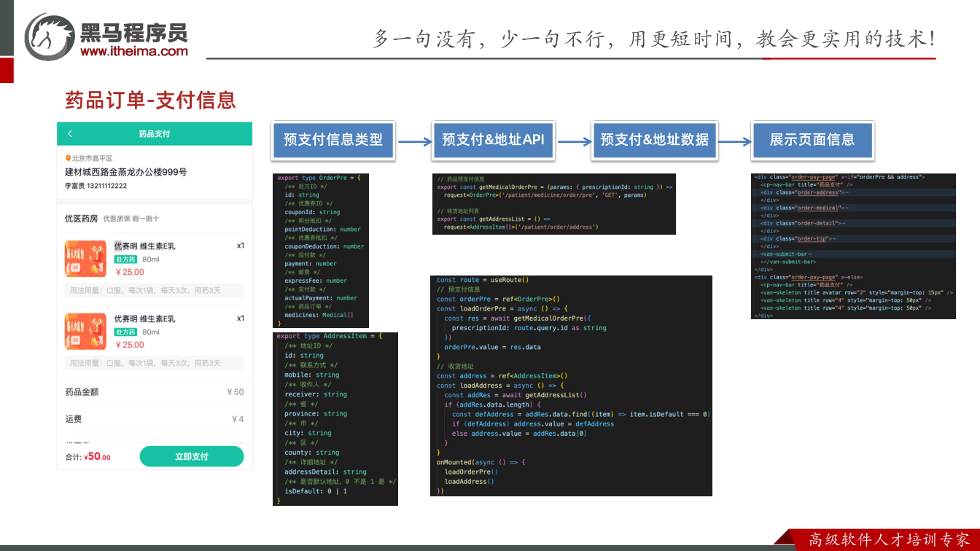The image size is (980, 551).
Task: Click the 'order-medical' div line in template
Action: click(804, 208)
